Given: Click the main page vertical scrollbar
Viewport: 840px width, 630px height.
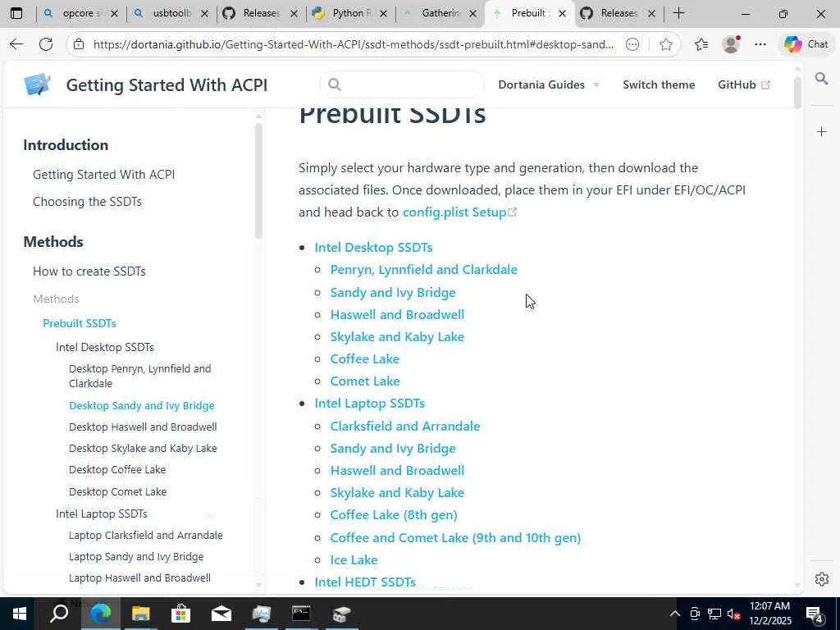Looking at the screenshot, I should coord(797,92).
